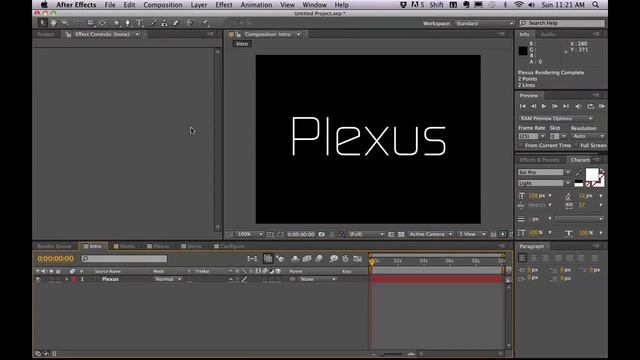Click the Search Help field
The image size is (640, 360).
pos(562,23)
